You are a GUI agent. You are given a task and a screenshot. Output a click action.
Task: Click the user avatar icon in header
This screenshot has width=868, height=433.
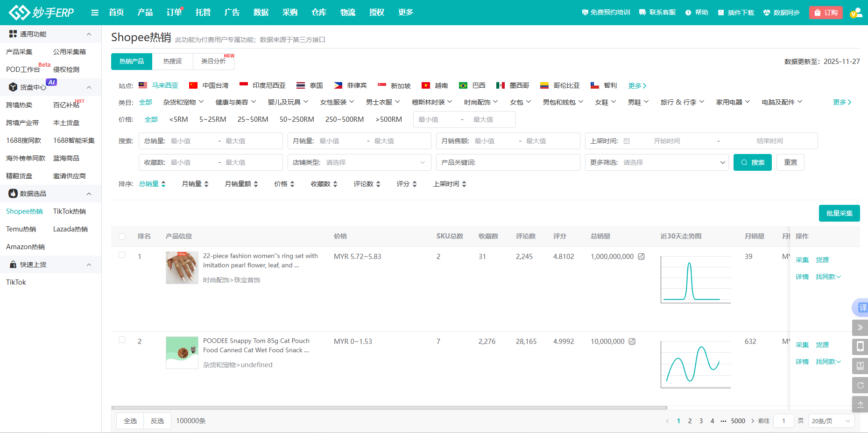point(856,13)
